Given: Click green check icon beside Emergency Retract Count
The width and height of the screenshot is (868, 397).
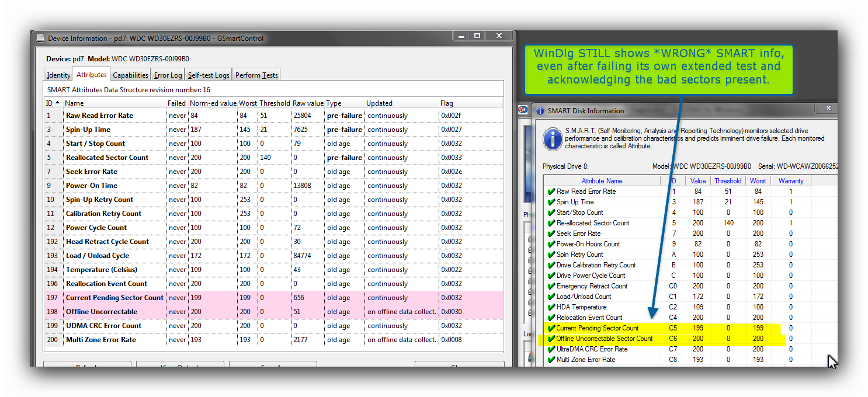Looking at the screenshot, I should coord(551,286).
